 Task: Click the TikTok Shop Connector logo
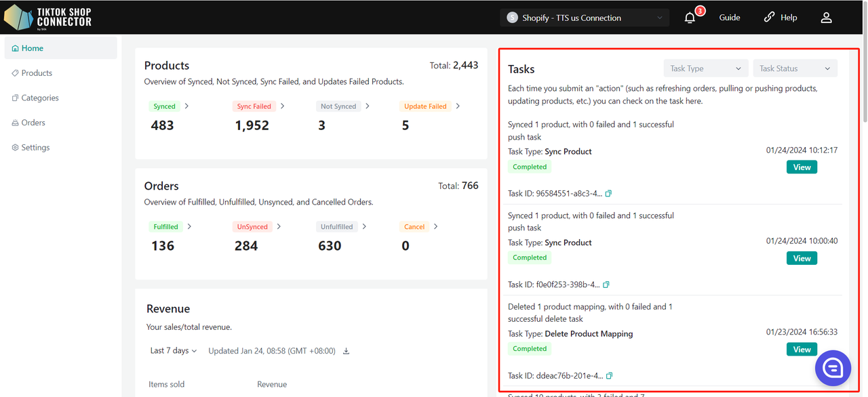point(47,17)
